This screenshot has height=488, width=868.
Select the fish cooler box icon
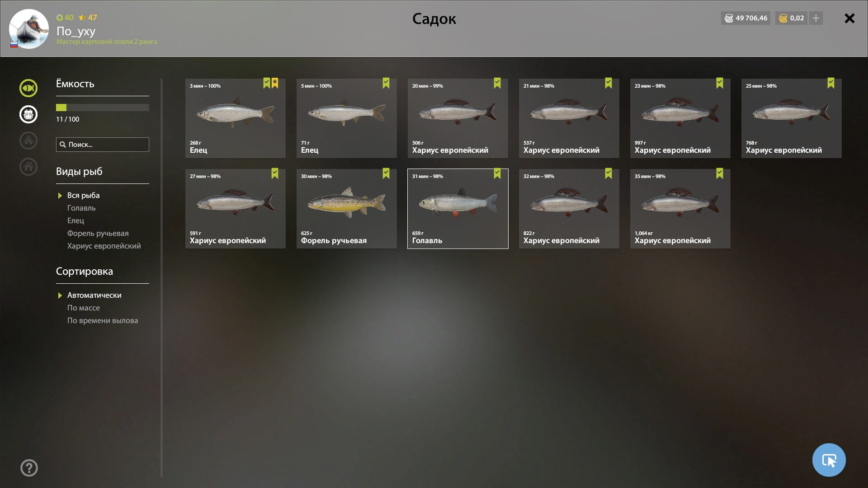(28, 114)
